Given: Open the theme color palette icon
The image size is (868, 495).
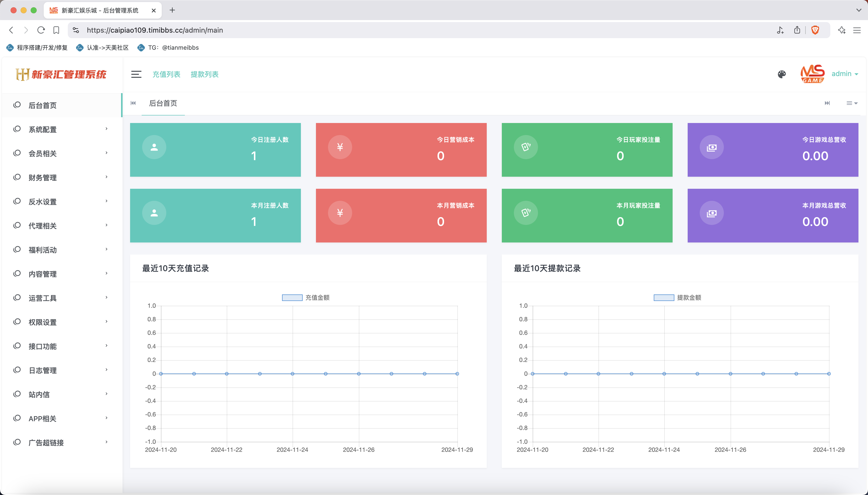Looking at the screenshot, I should pos(782,75).
